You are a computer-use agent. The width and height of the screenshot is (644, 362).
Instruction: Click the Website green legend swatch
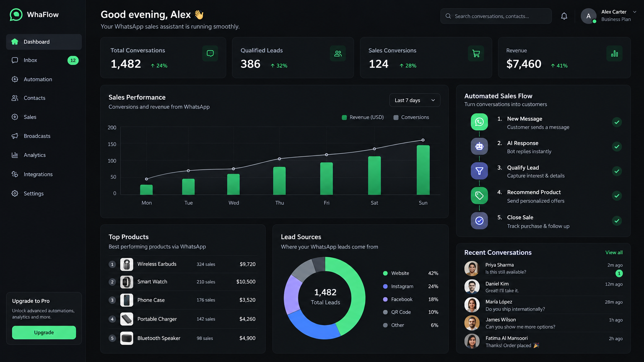click(385, 273)
